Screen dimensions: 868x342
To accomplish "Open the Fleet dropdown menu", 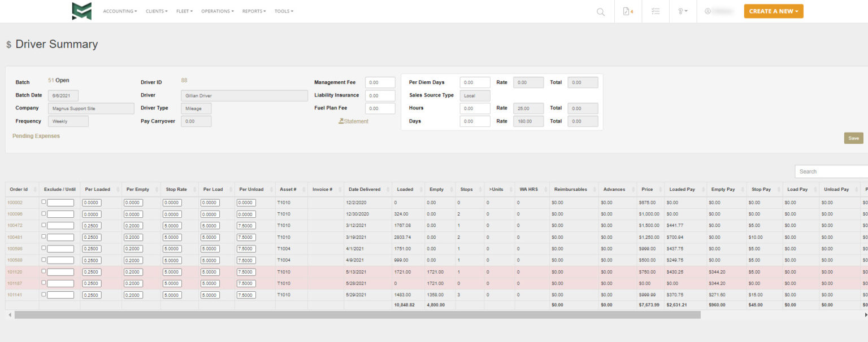I will point(185,11).
